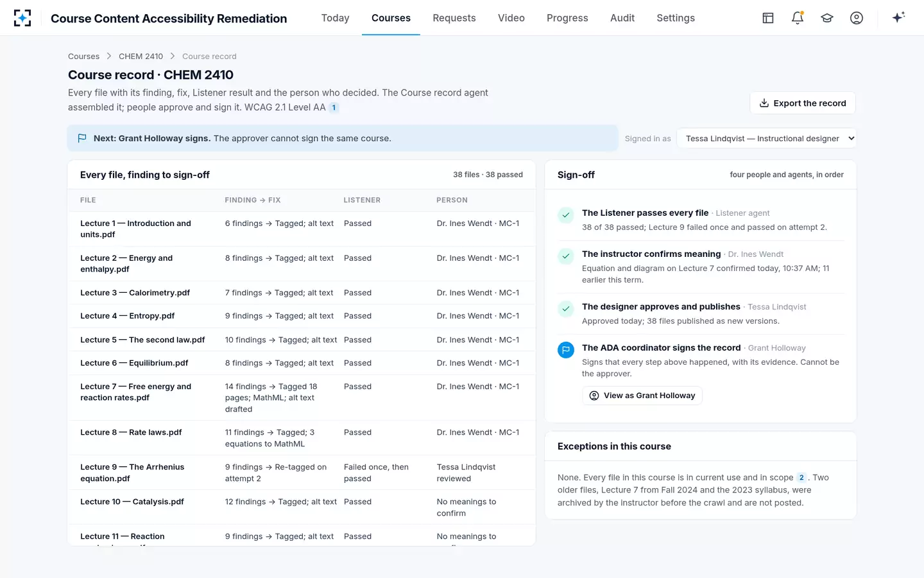Click 'Failed once, then passed' listener result

tap(376, 473)
